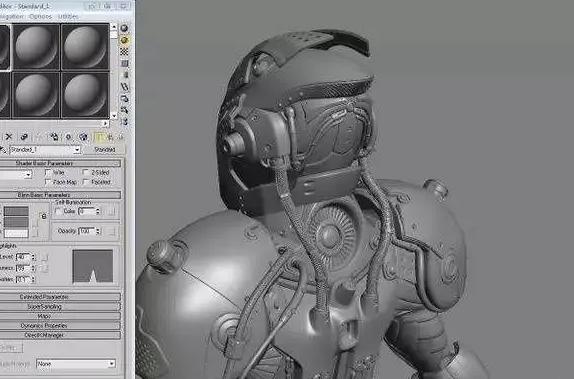The width and height of the screenshot is (574, 379).
Task: Click the Make Material Copy icon
Action: click(24, 137)
